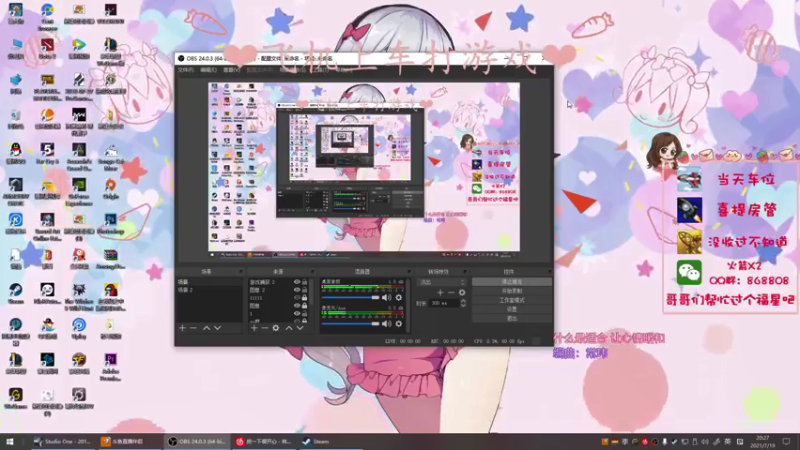Click the 停止推流 stop streaming button
The height and width of the screenshot is (450, 800).
512,282
